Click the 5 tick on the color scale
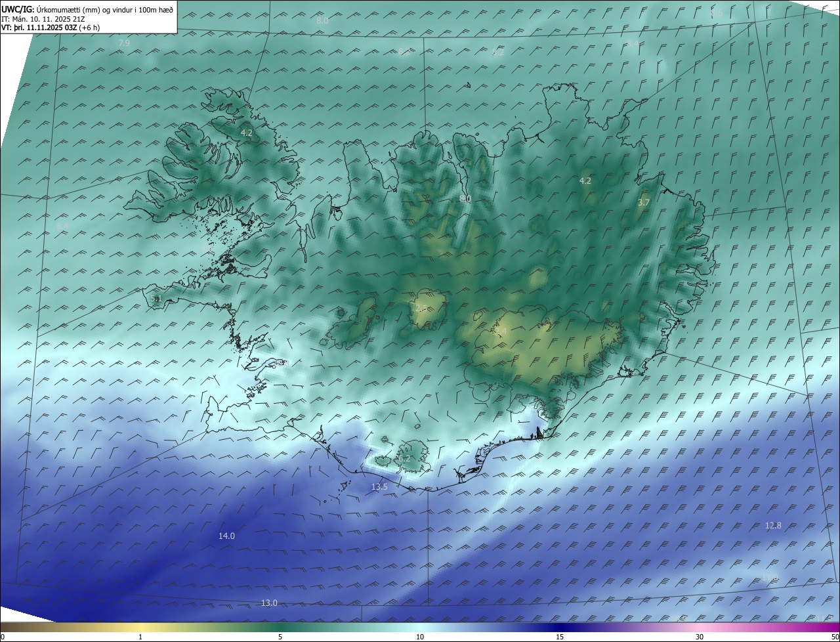840x642 pixels. [x=280, y=637]
